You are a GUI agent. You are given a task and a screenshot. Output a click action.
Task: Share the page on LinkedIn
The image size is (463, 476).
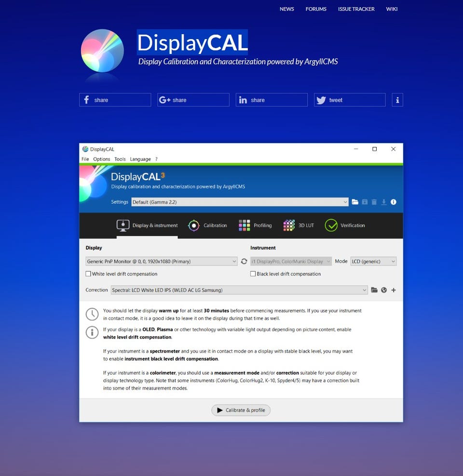(272, 100)
